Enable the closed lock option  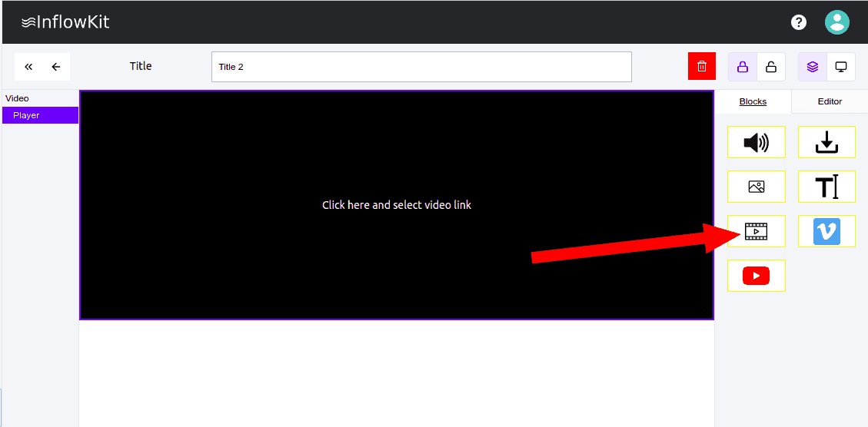tap(743, 67)
